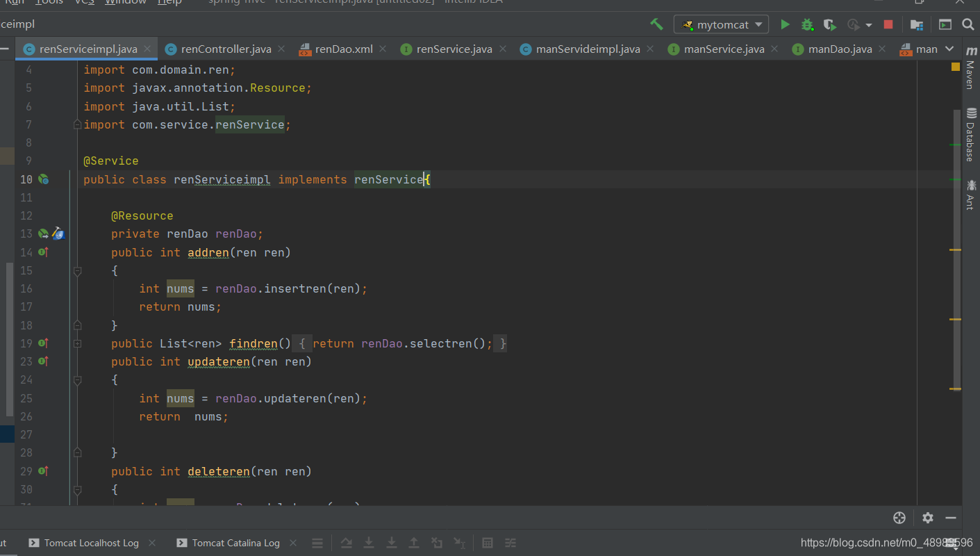
Task: Run with Coverage using the shield icon
Action: tap(829, 24)
